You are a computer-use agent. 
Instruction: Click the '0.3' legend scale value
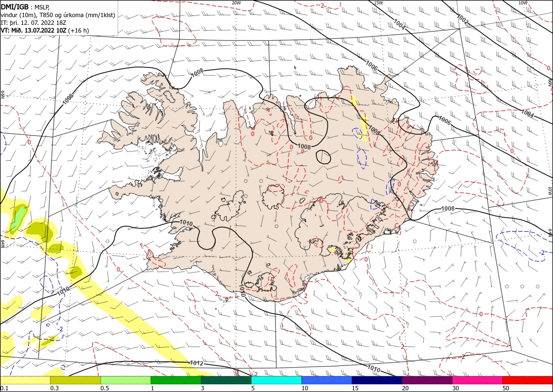pos(54,388)
